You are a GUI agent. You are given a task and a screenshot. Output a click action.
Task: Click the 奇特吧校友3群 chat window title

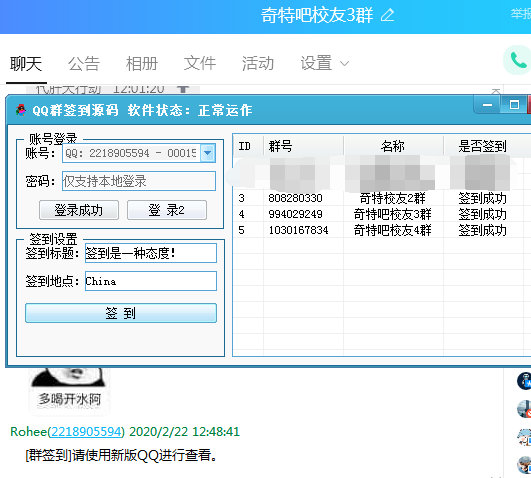(x=317, y=15)
